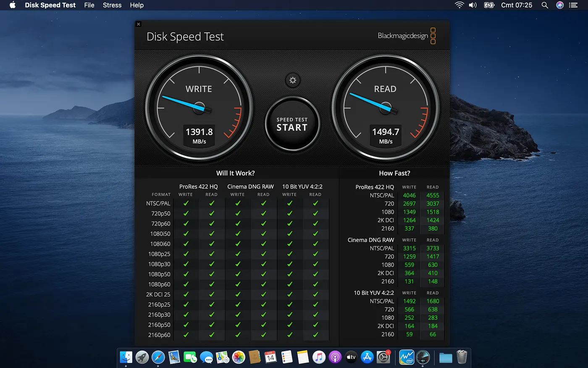This screenshot has width=588, height=368.
Task: Open Music from the Dock
Action: (x=319, y=357)
